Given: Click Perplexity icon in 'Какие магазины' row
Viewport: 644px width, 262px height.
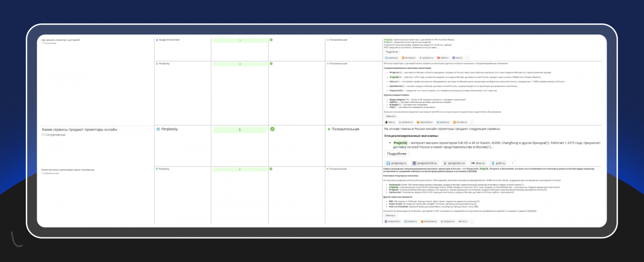Looking at the screenshot, I should 157,169.
